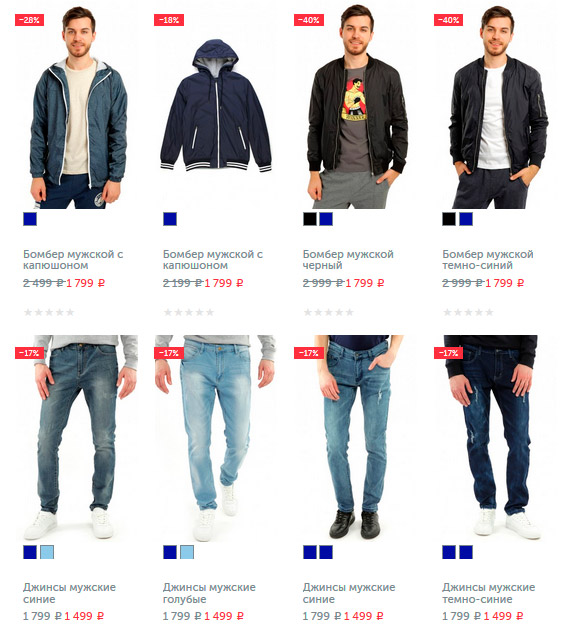The height and width of the screenshot is (639, 568).
Task: Select black color swatch for Бомбер мужской черный
Action: click(x=310, y=219)
